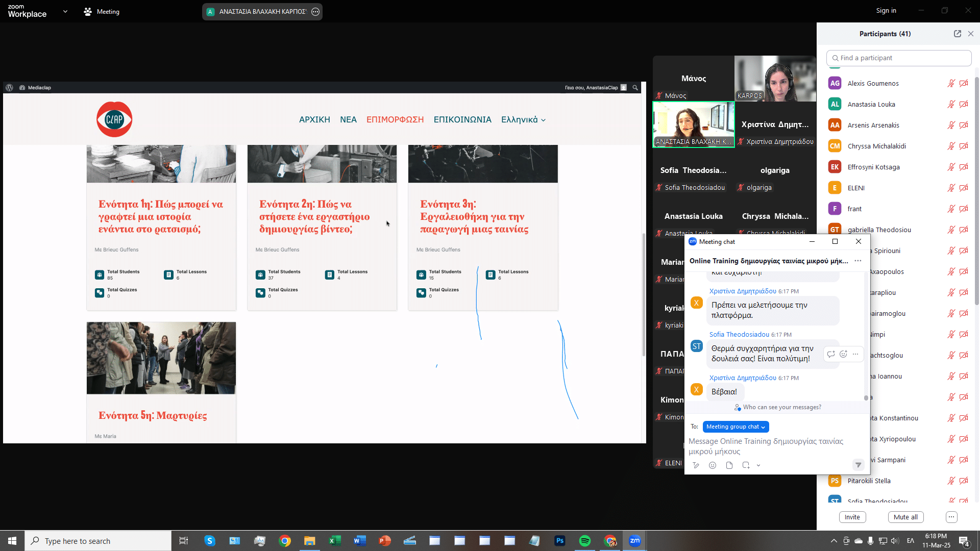Open the ΕΠΙΜΟΡΦΩΣΗ menu item
The width and height of the screenshot is (980, 551).
[x=395, y=119]
